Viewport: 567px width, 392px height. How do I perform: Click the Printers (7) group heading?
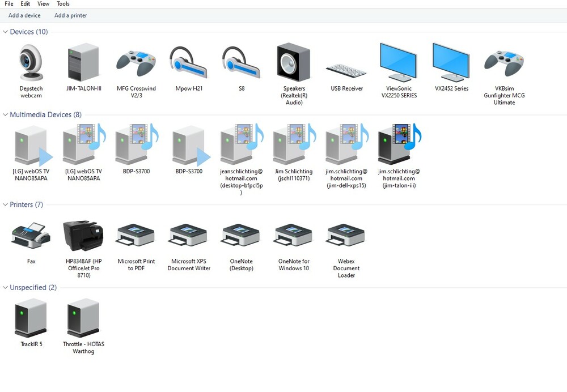pos(27,204)
